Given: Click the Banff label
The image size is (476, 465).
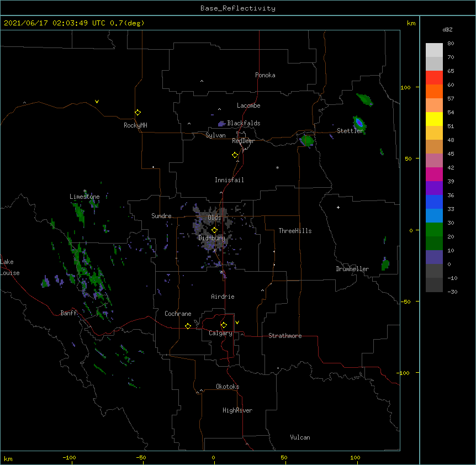Looking at the screenshot, I should point(68,313).
